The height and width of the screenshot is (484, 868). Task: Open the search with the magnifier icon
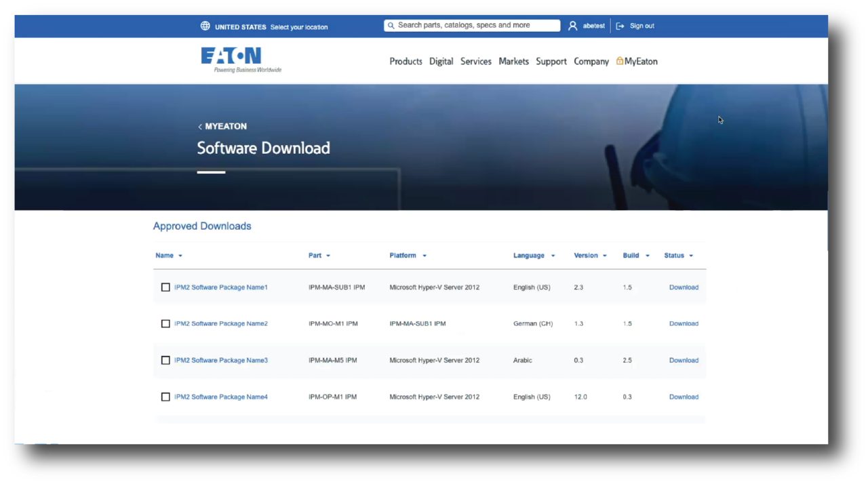tap(391, 25)
